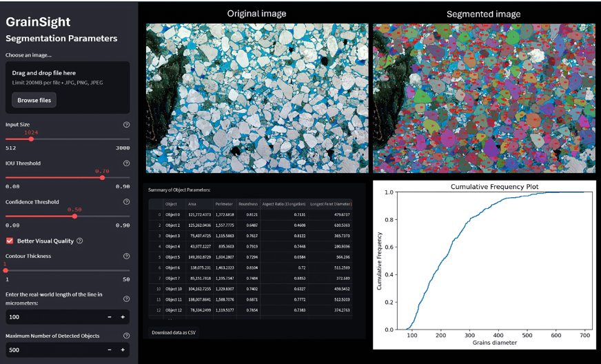
Task: Click minus to decrease line length value
Action: tap(109, 317)
